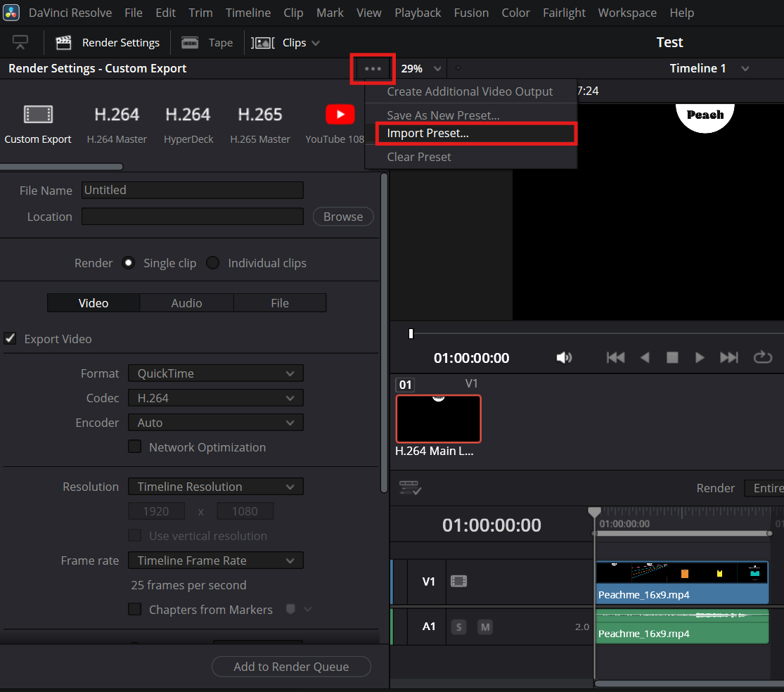
Task: Expand the Codec dropdown showing H.264
Action: pos(215,398)
